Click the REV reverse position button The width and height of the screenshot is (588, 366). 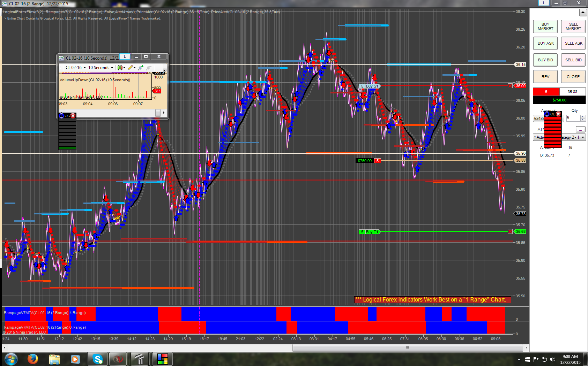tap(545, 77)
